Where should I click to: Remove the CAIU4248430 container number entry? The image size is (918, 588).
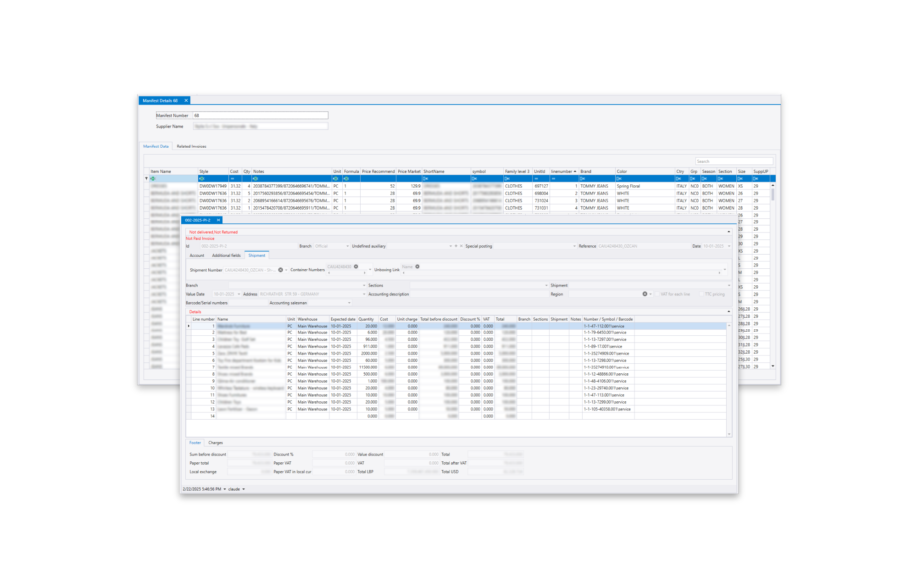pyautogui.click(x=356, y=266)
